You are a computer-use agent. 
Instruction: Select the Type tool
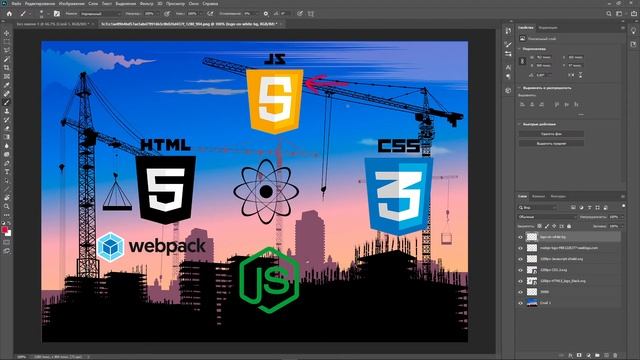click(x=7, y=172)
